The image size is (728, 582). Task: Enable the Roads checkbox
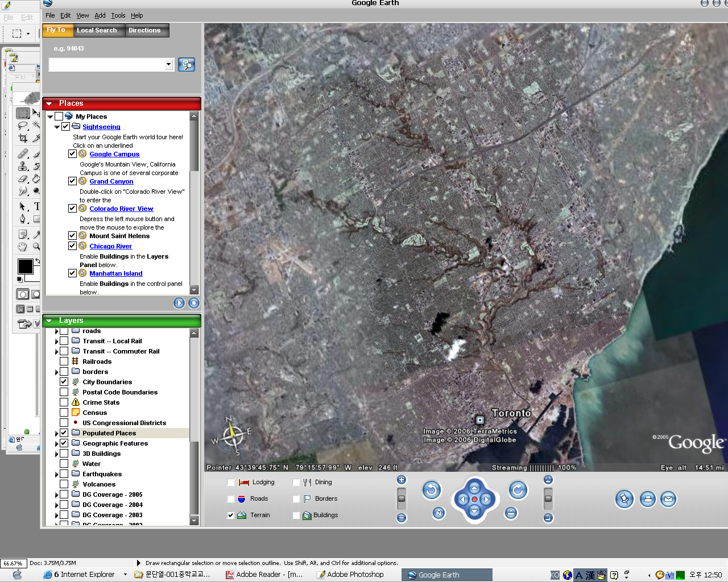pos(230,499)
